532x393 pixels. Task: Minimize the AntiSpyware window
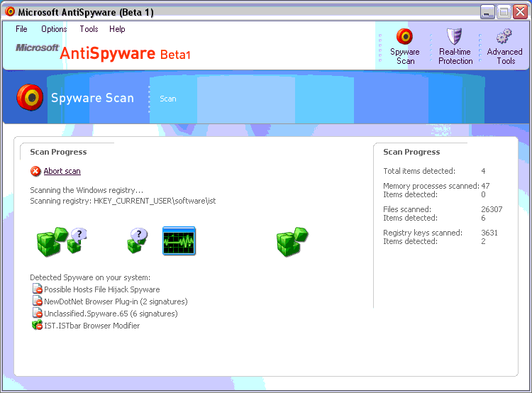[487, 12]
